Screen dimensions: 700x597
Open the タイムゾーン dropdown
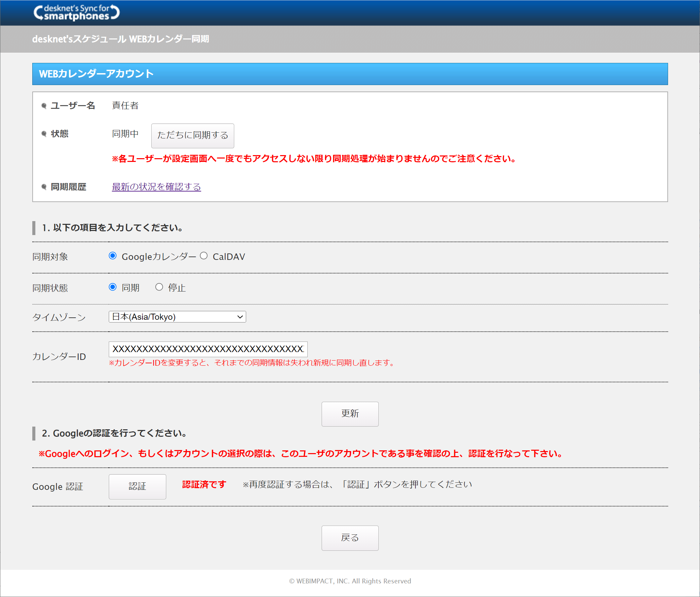tap(177, 317)
